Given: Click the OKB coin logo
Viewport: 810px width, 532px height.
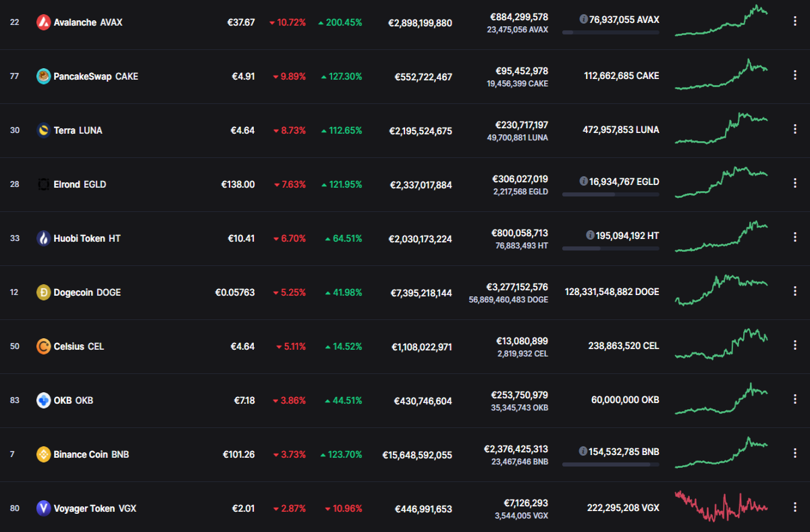Looking at the screenshot, I should 43,400.
